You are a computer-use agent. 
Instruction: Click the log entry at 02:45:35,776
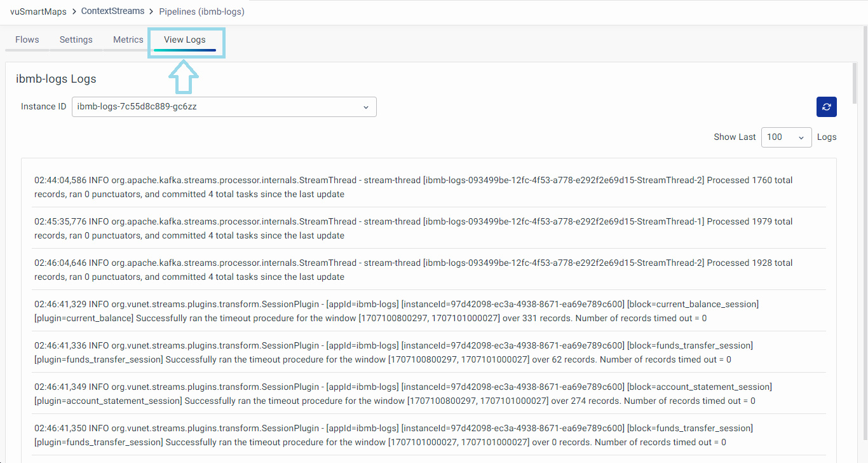413,228
